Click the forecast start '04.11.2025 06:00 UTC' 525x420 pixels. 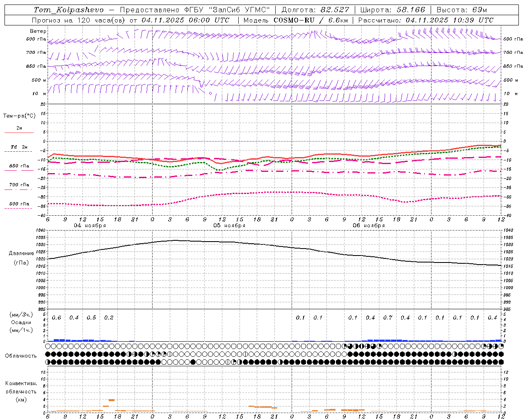[185, 20]
